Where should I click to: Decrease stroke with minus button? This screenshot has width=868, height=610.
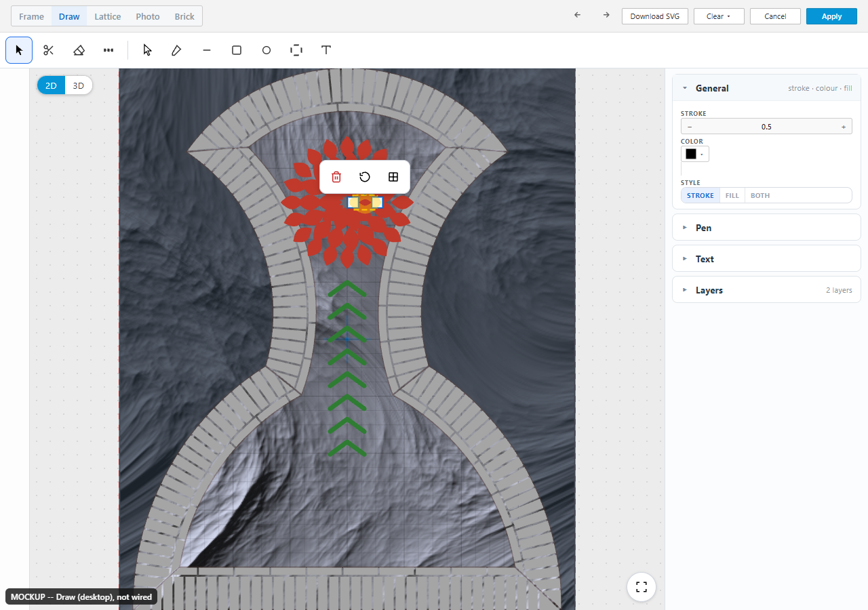[690, 127]
